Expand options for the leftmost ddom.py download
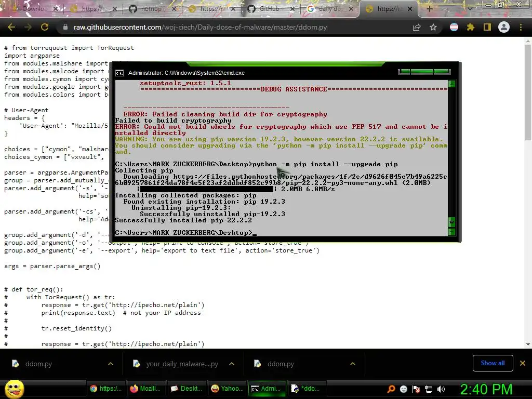 pyautogui.click(x=111, y=364)
